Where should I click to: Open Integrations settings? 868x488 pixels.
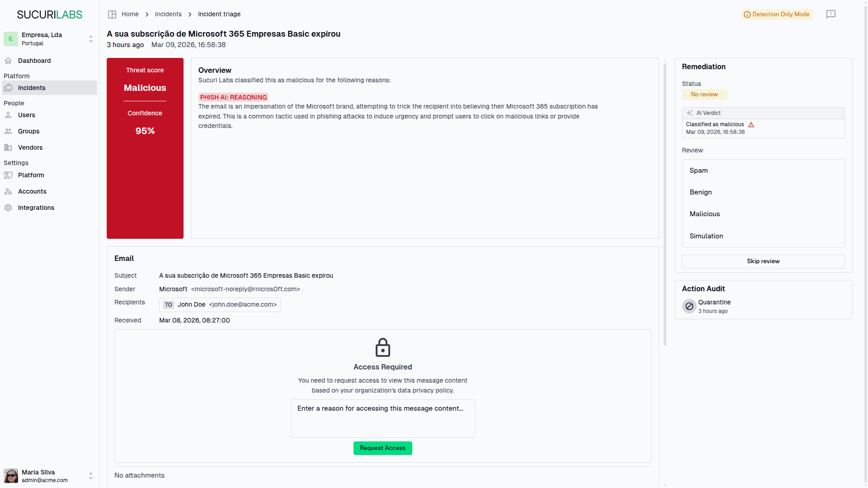tap(36, 207)
